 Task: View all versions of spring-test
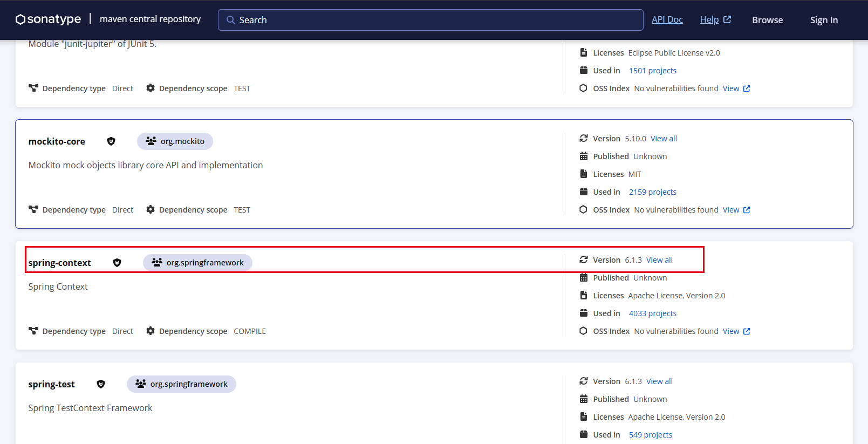coord(659,381)
